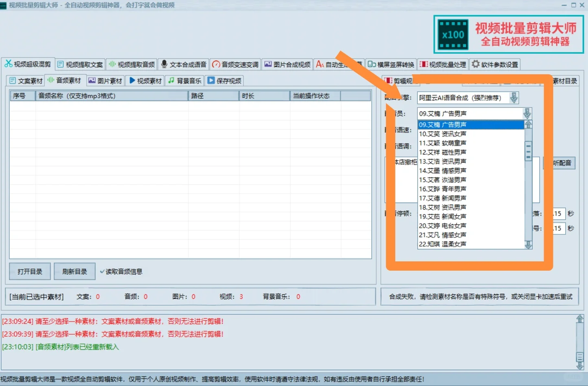Choose voice 10.艾笑 资讯女声
The width and height of the screenshot is (588, 386).
pos(471,134)
